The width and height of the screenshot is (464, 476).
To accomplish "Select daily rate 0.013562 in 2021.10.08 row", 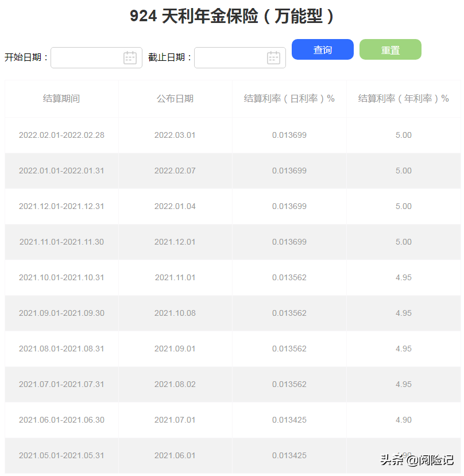I will pyautogui.click(x=289, y=313).
